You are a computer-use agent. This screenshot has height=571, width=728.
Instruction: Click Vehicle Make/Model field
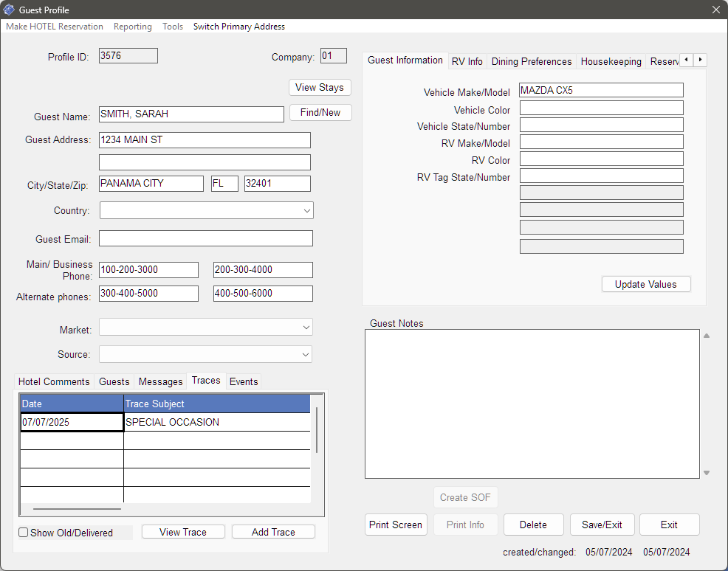click(x=601, y=90)
